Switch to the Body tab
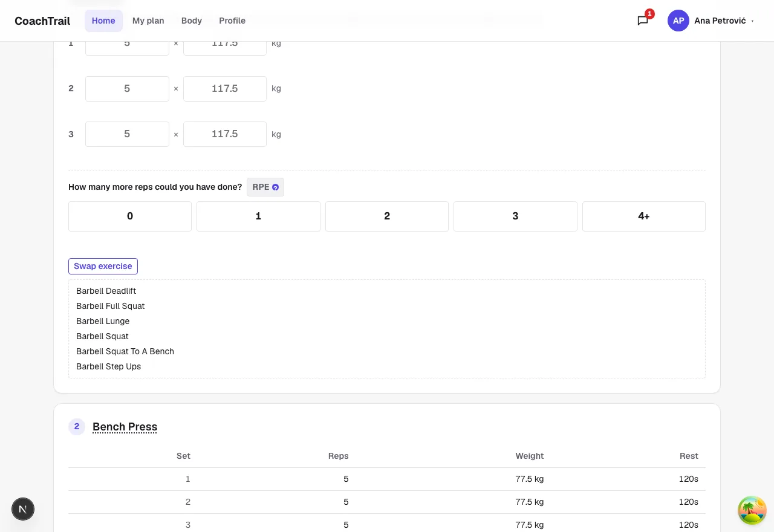This screenshot has height=532, width=774. click(192, 21)
